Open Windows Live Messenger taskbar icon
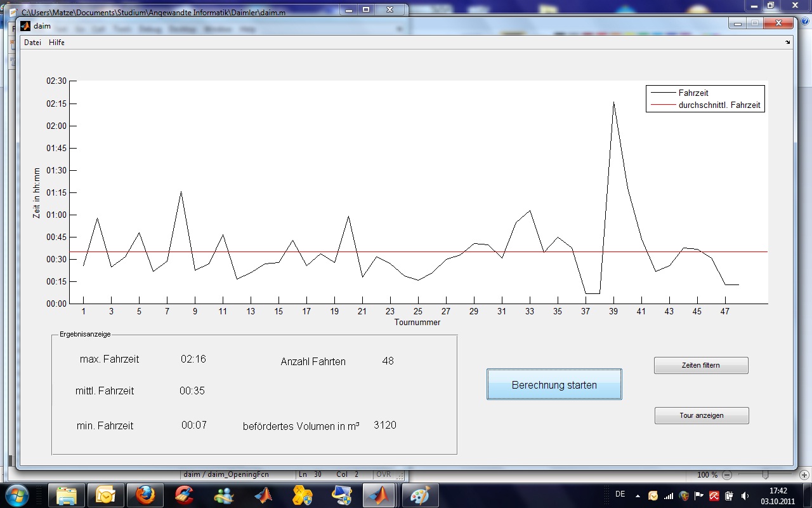 point(224,495)
